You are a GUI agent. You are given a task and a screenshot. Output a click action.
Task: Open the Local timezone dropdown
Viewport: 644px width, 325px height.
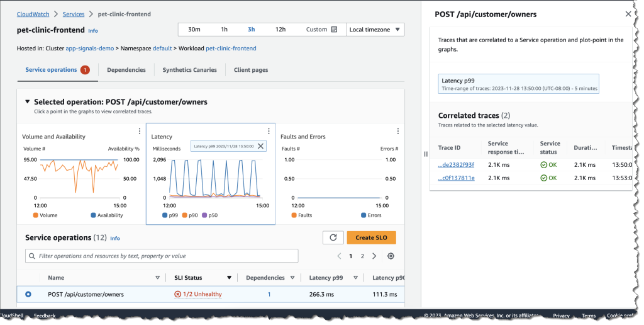[375, 30]
